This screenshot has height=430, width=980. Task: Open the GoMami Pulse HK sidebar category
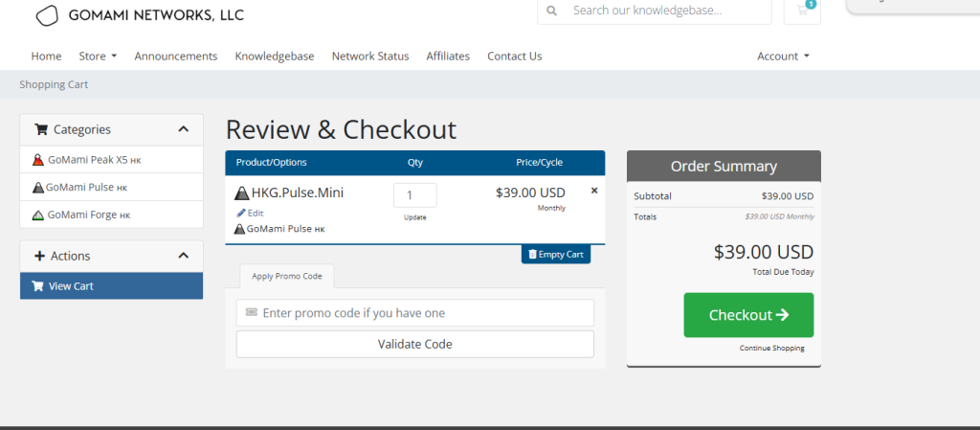click(111, 188)
